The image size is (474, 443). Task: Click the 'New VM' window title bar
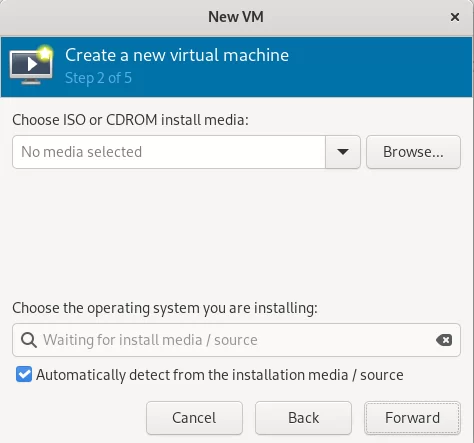[236, 17]
